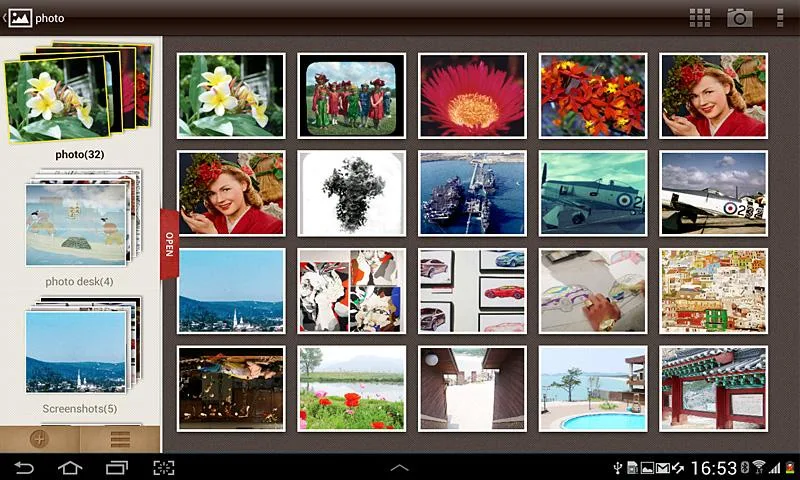Screen dimensions: 800x480
Task: Tap the picture notification icon in status bar
Action: (647, 468)
